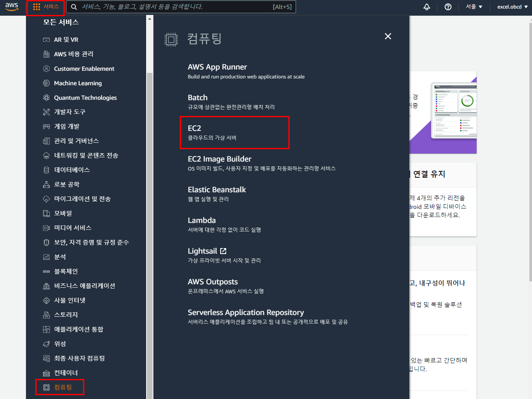The height and width of the screenshot is (399, 532).
Task: Click the 최종 사용자 컴퓨팅 icon
Action: pos(46,358)
